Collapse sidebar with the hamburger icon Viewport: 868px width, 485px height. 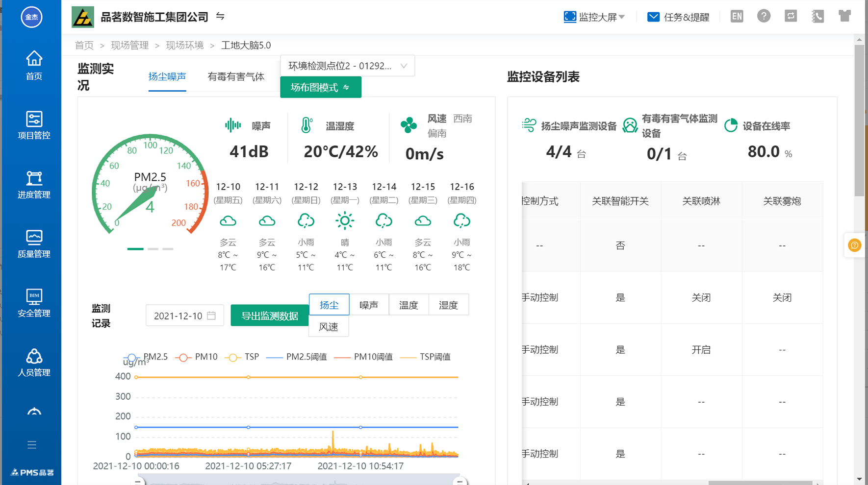[x=32, y=445]
